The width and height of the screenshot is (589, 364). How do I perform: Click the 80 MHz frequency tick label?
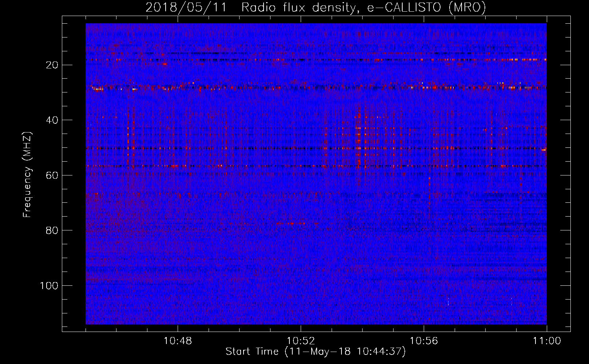click(52, 230)
